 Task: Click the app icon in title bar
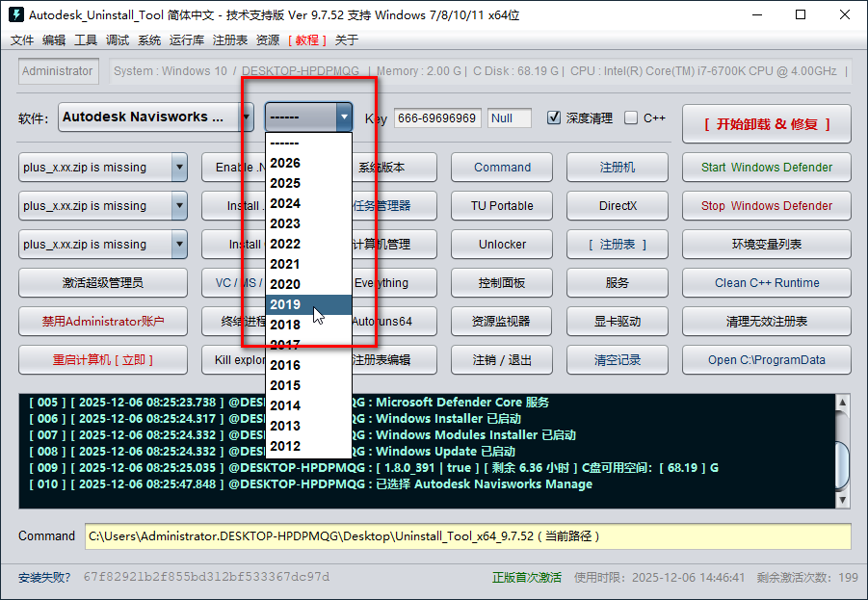pyautogui.click(x=15, y=15)
